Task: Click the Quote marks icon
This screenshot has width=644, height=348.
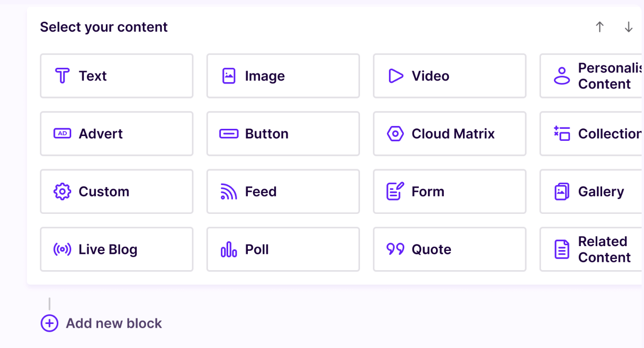Action: pos(395,249)
